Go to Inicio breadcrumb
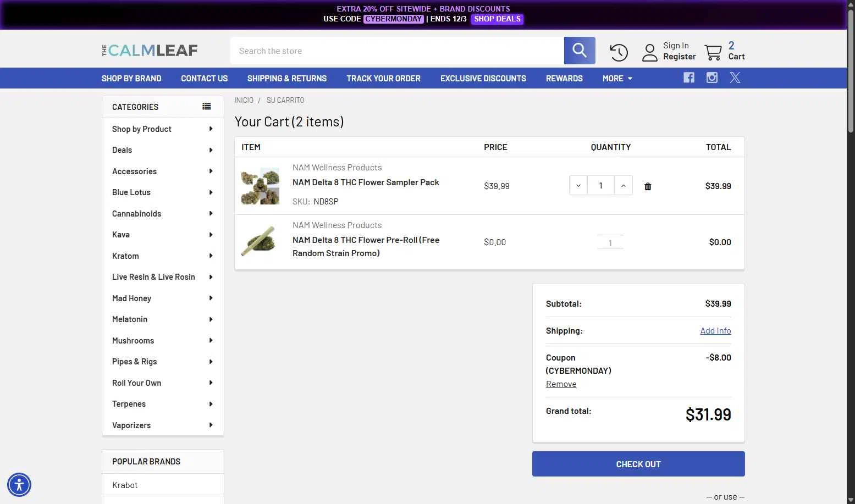855x504 pixels. tap(244, 100)
